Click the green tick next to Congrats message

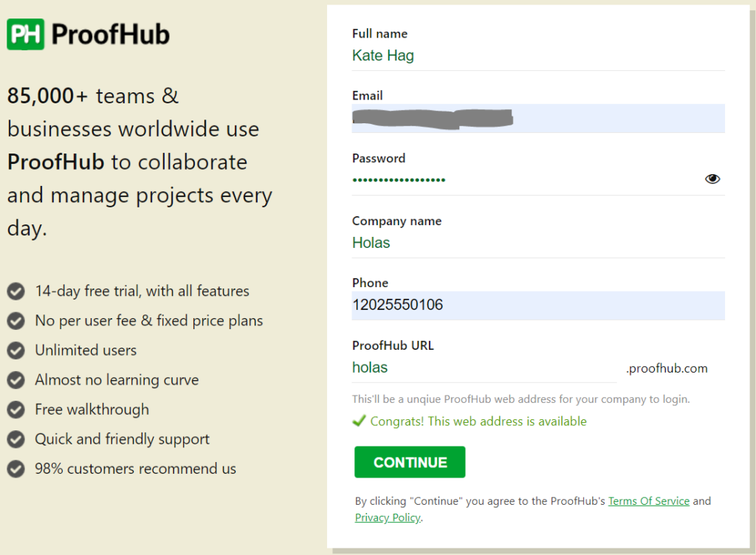pos(360,421)
